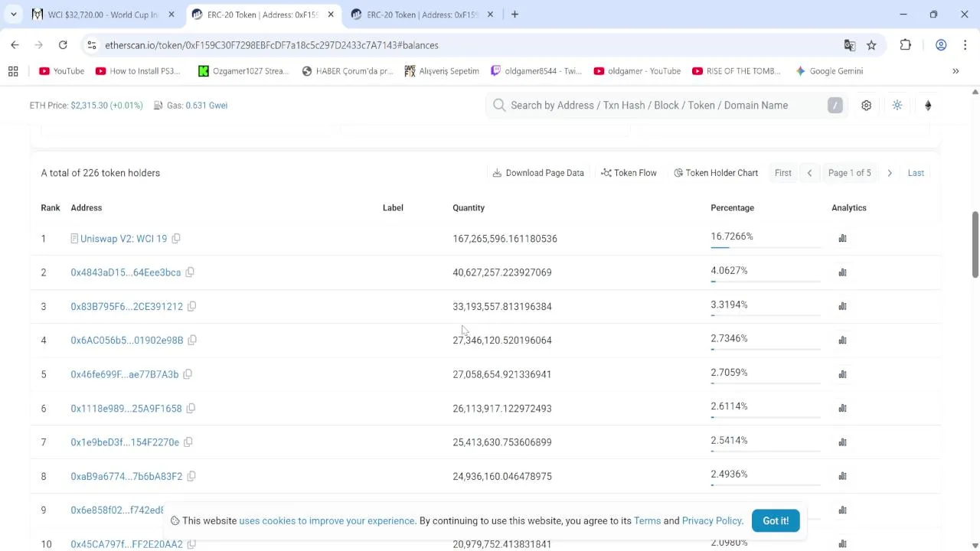Open analytics for the 2.5414% holder
Screen dimensions: 980x551
pos(842,442)
